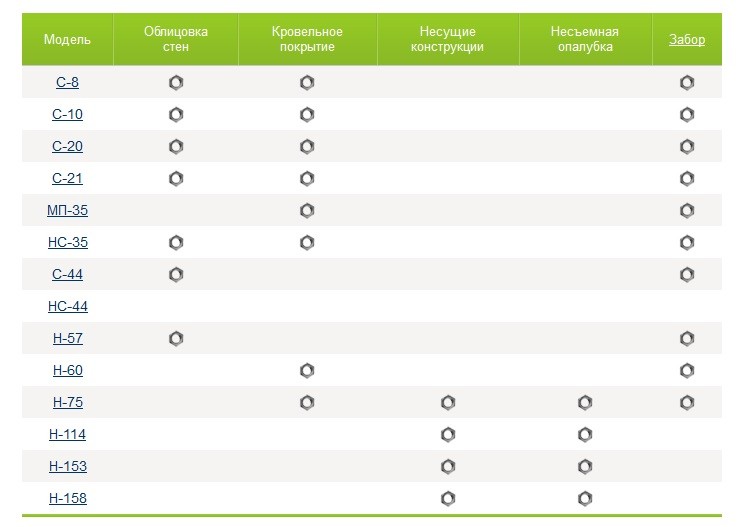Viewport: 744px width, 527px height.
Task: Open the НС-44 model link
Action: tap(68, 306)
